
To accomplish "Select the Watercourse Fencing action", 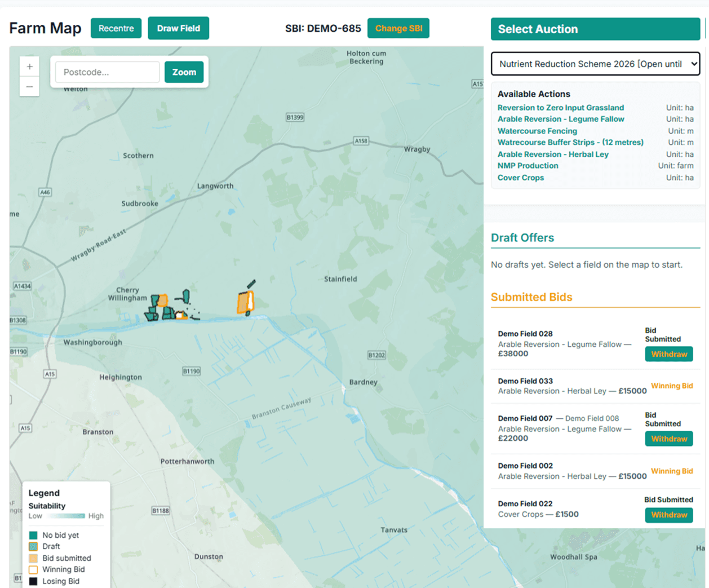I will (537, 131).
